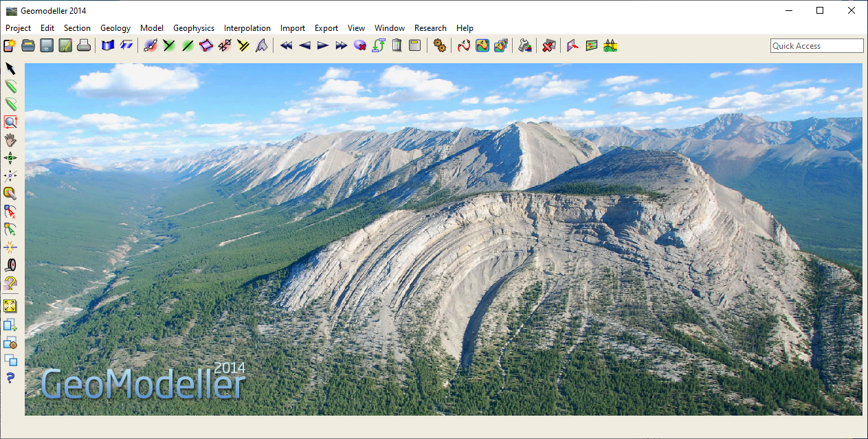
Task: Select the upper green pencil tool in the sidebar
Action: [x=11, y=87]
